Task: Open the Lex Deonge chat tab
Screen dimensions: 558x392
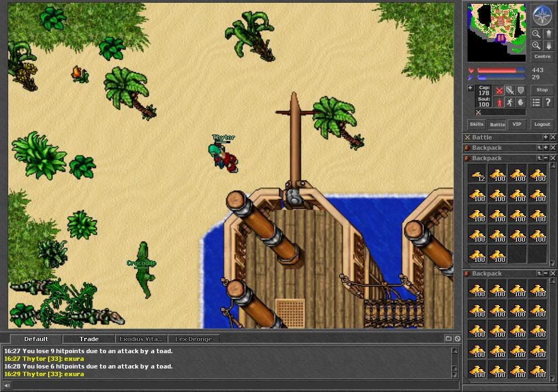Action: [x=193, y=339]
